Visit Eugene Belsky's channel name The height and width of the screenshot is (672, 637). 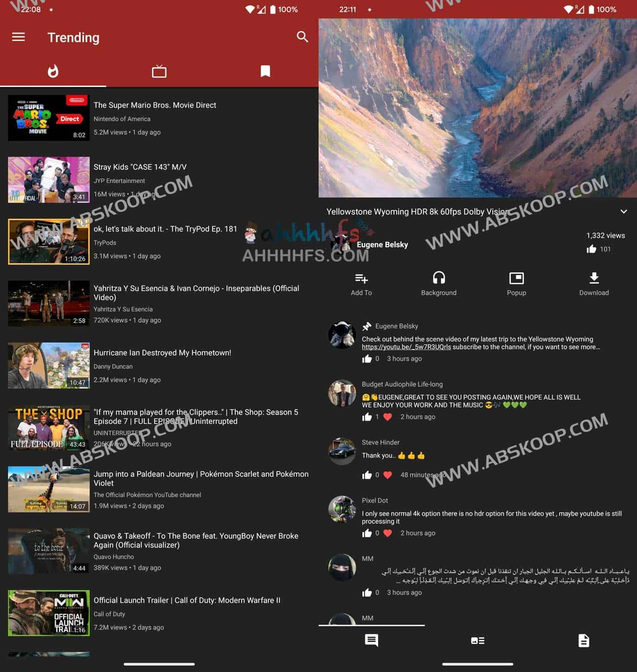coord(382,245)
